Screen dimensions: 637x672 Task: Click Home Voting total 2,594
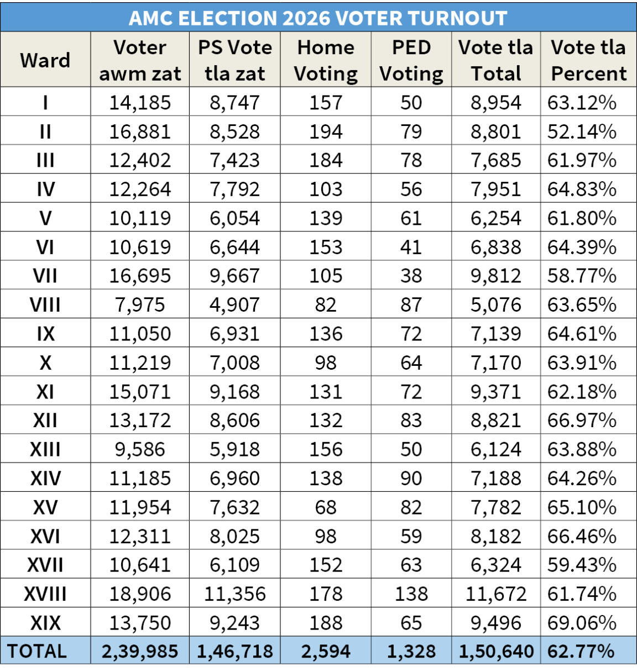tap(326, 651)
